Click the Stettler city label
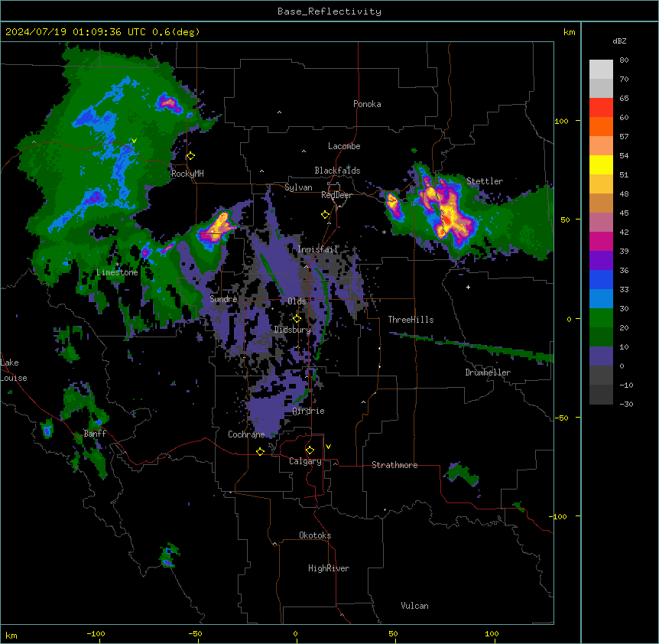 (485, 181)
